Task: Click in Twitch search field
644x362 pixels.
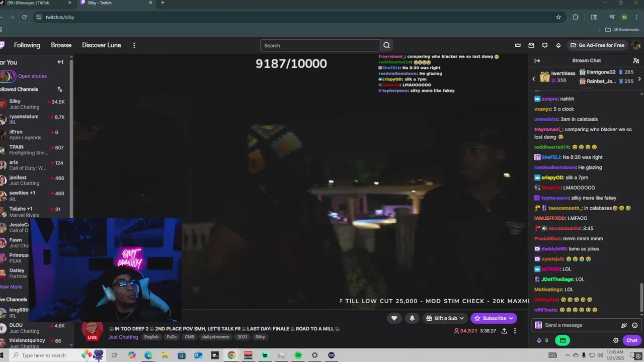Action: pyautogui.click(x=320, y=45)
